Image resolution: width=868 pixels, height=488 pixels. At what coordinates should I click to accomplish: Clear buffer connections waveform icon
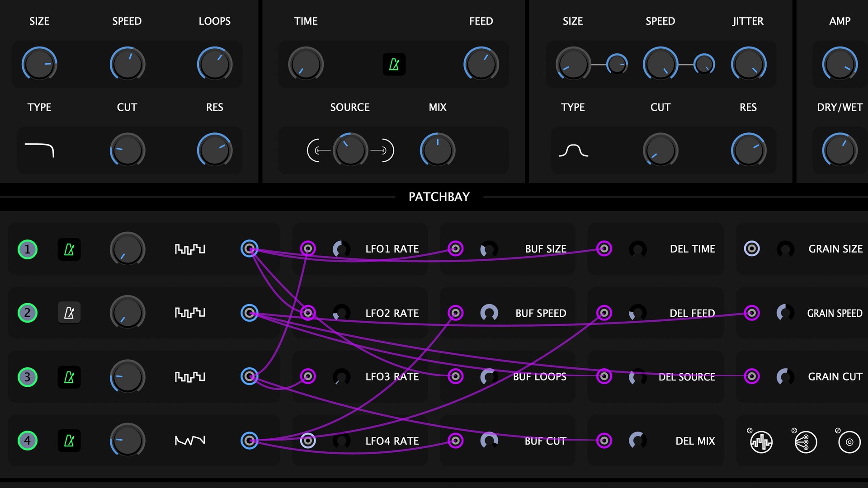click(761, 441)
